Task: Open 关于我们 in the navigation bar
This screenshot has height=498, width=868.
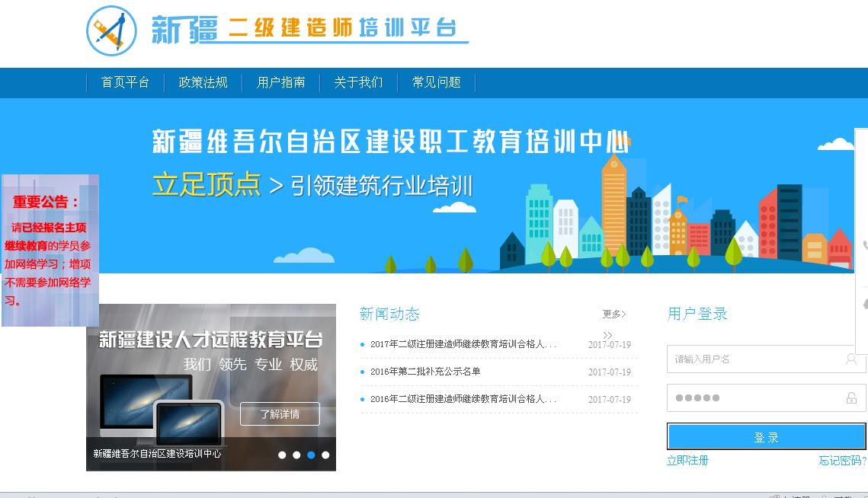Action: coord(358,82)
